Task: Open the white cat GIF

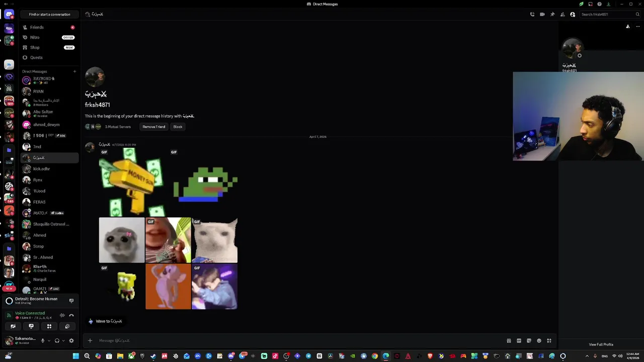Action: point(215,240)
